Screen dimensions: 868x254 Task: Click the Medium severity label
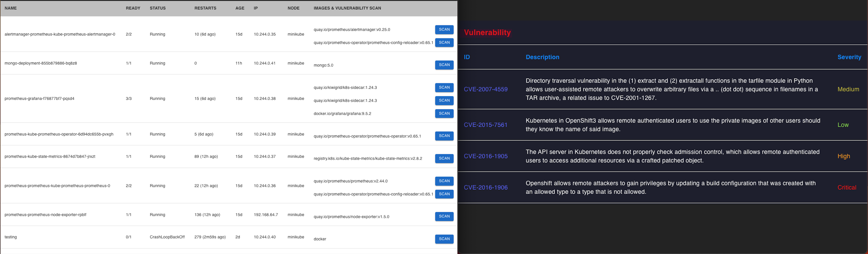[848, 89]
